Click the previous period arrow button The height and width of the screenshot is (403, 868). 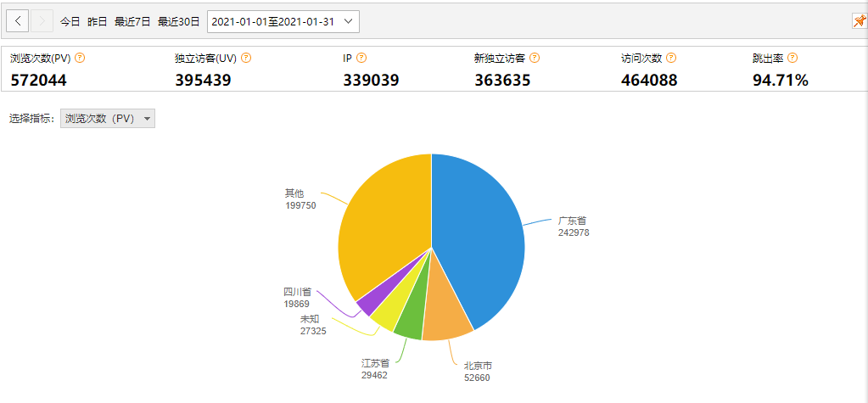(x=19, y=21)
